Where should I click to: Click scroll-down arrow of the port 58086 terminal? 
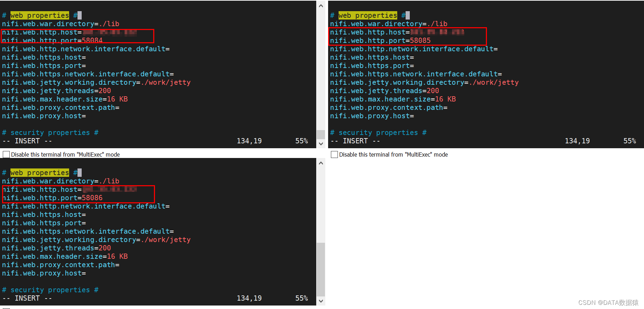[x=321, y=301]
